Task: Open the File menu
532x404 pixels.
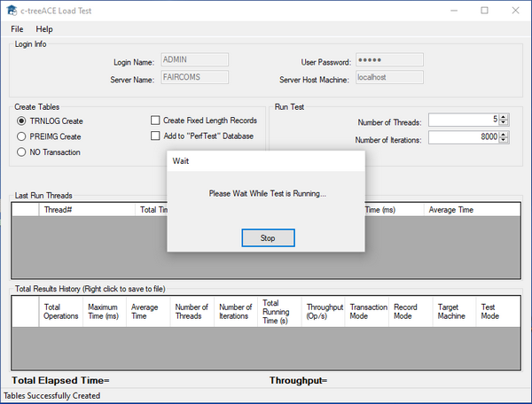Action: [17, 29]
